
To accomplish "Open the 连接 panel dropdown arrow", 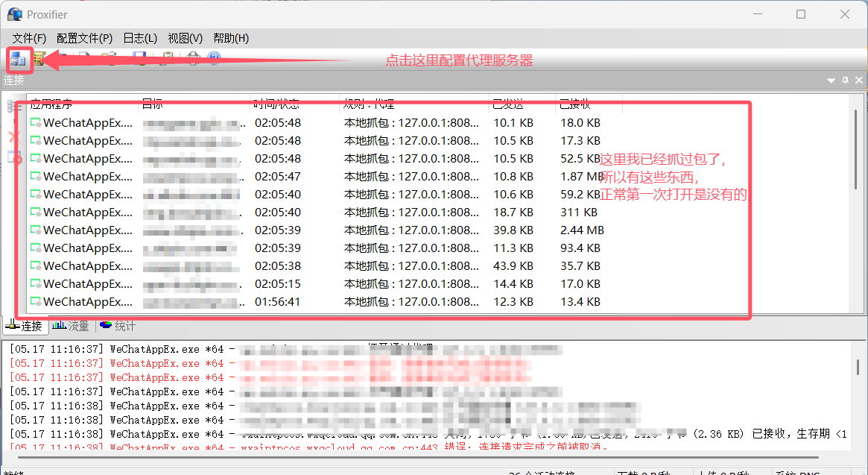I will 831,80.
